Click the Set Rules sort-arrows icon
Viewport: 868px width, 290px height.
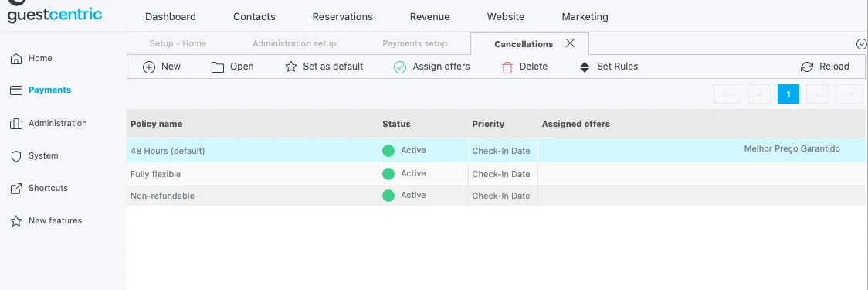coord(585,67)
